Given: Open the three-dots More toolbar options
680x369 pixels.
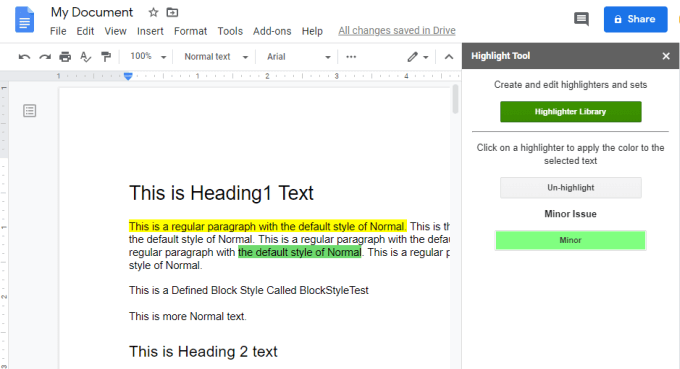Looking at the screenshot, I should [x=351, y=57].
